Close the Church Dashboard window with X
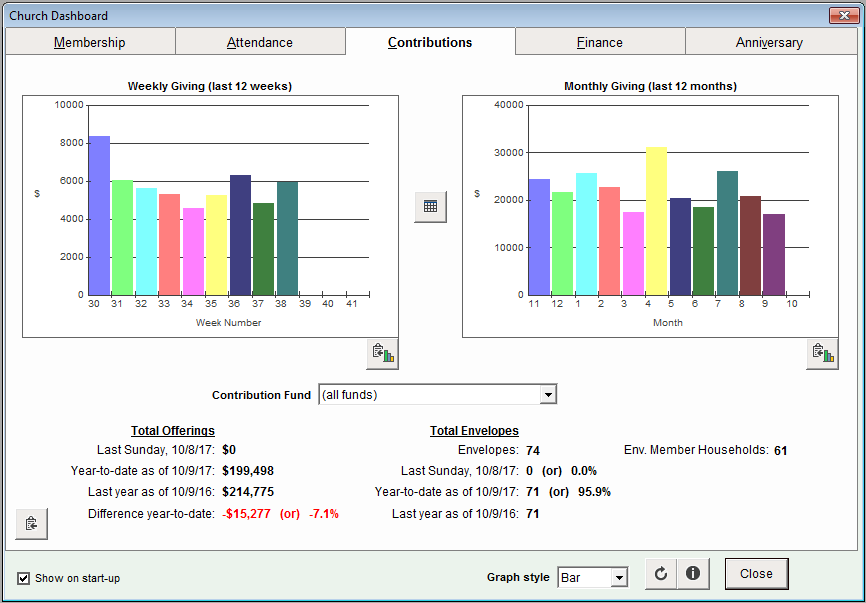 click(x=844, y=15)
